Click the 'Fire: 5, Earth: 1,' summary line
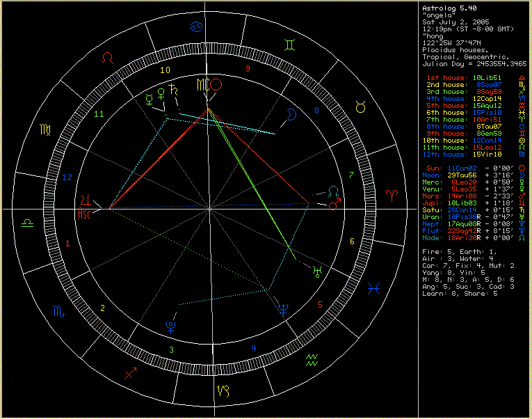This screenshot has width=532, height=419. tap(460, 252)
